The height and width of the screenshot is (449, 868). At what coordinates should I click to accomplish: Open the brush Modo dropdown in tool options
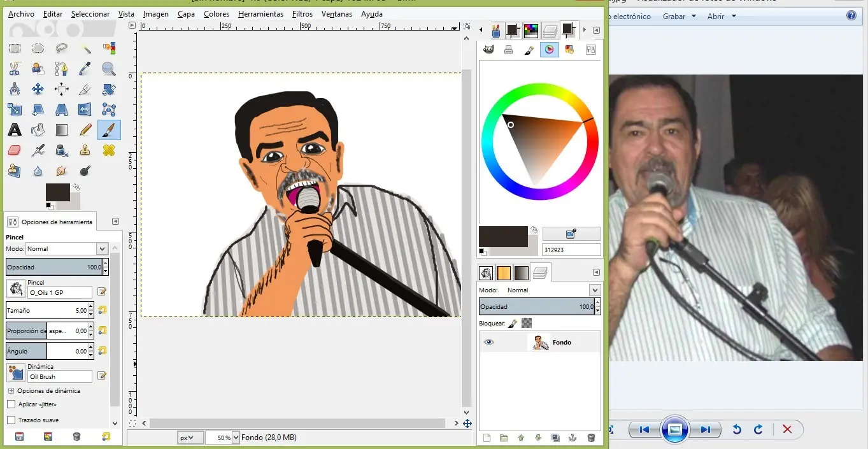coord(102,249)
